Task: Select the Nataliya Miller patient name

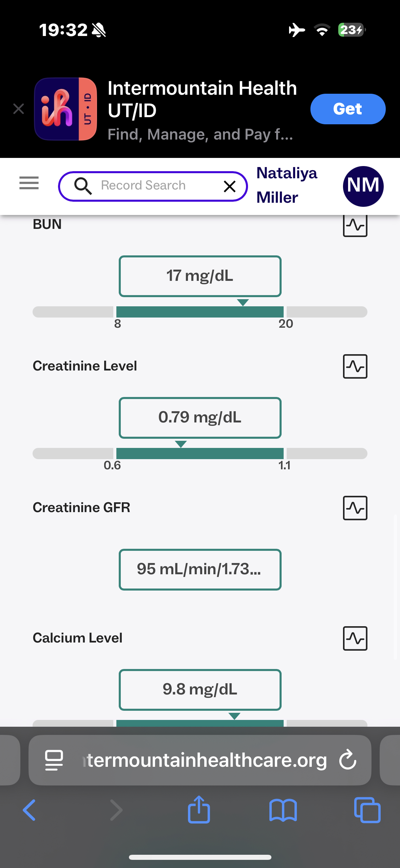Action: click(287, 185)
